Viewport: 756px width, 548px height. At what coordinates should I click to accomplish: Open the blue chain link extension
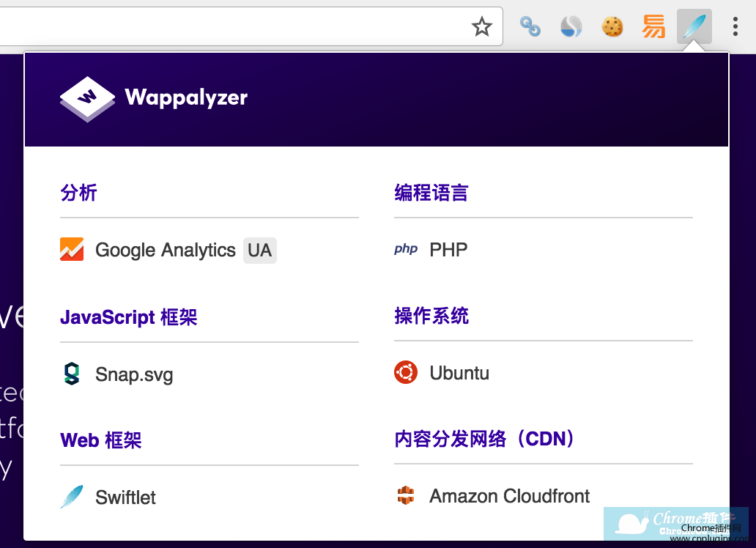[x=530, y=26]
